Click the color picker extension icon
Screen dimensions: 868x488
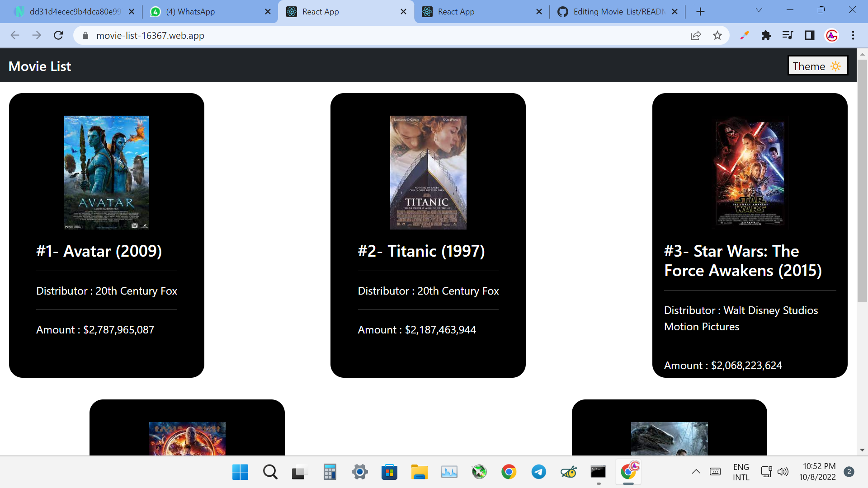[x=744, y=35]
